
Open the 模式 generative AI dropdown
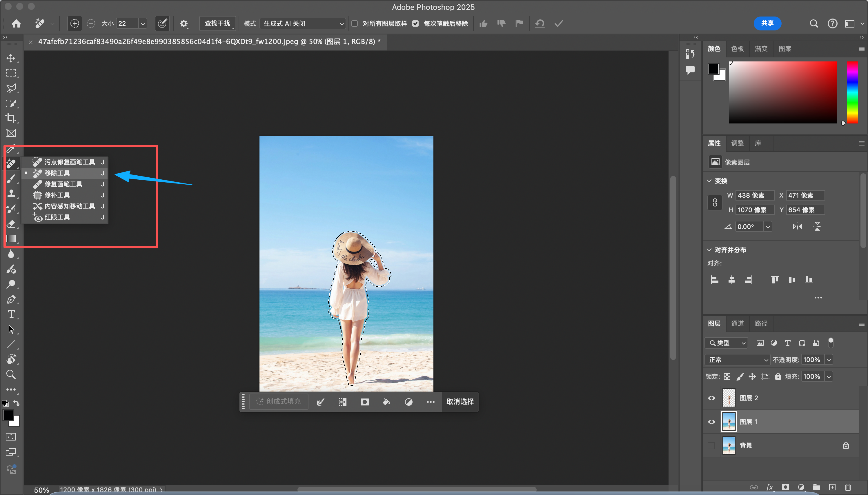[303, 23]
